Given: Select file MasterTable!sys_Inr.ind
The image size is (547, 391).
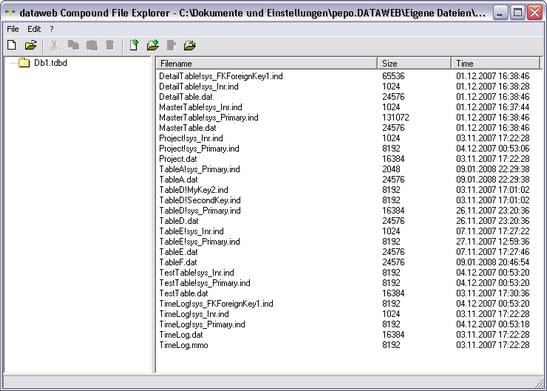Looking at the screenshot, I should point(201,107).
